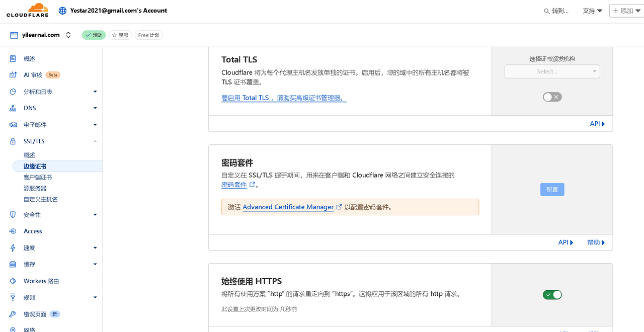This screenshot has height=332, width=644.
Task: Click the rules funnel icon
Action: (x=13, y=298)
